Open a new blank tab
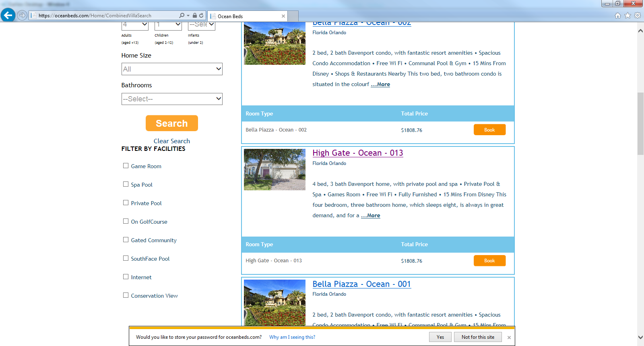Screen dimensions: 644x346 (293, 16)
